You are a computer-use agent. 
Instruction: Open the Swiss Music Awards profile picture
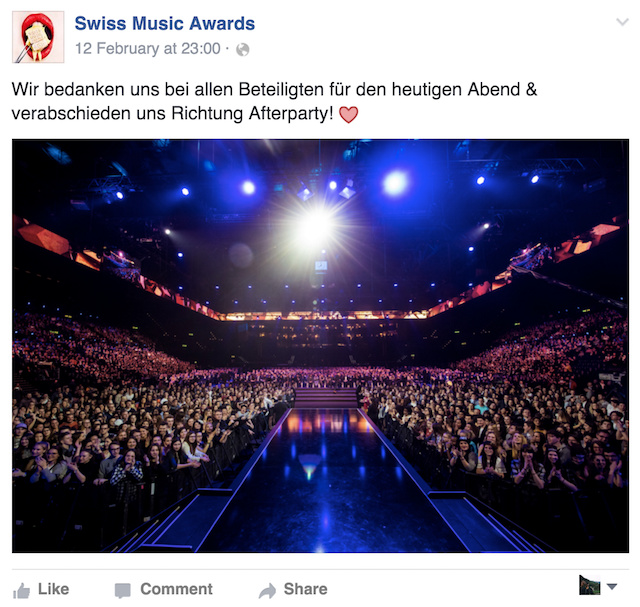[x=38, y=37]
